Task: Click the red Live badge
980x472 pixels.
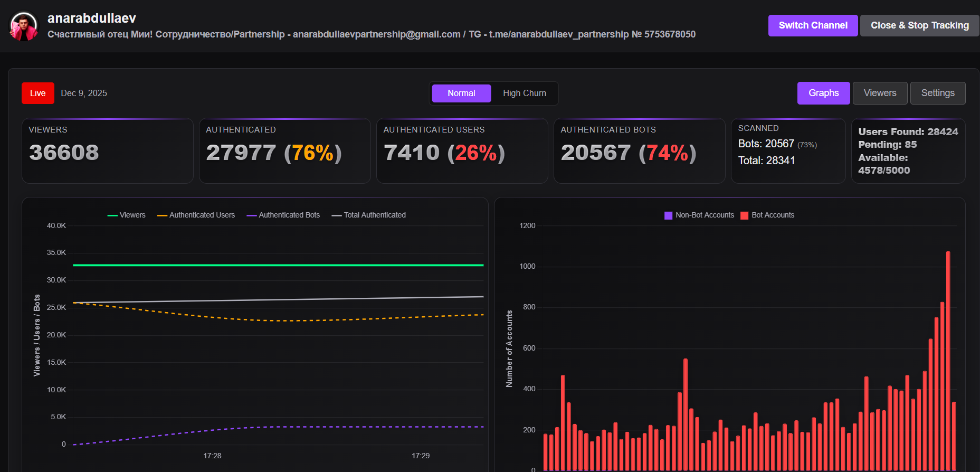Action: [38, 93]
